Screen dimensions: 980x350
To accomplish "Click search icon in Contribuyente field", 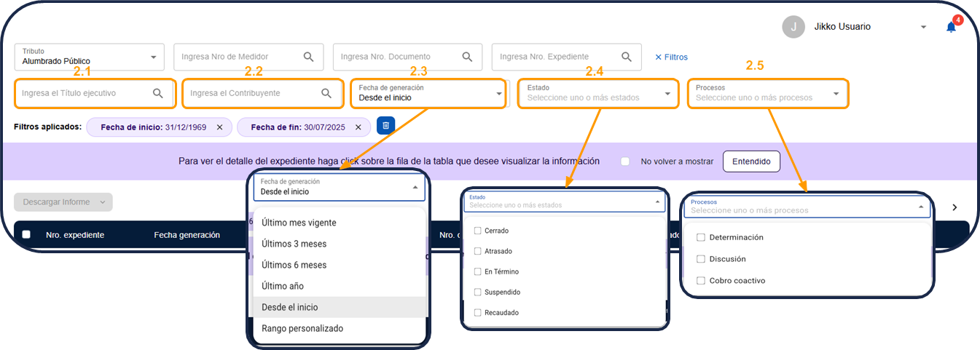I will pyautogui.click(x=326, y=93).
